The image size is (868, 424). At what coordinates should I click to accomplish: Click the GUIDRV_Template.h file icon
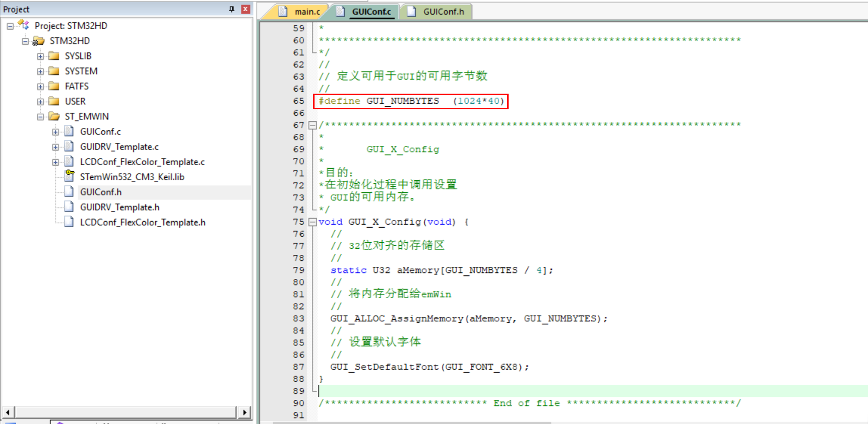[x=69, y=207]
